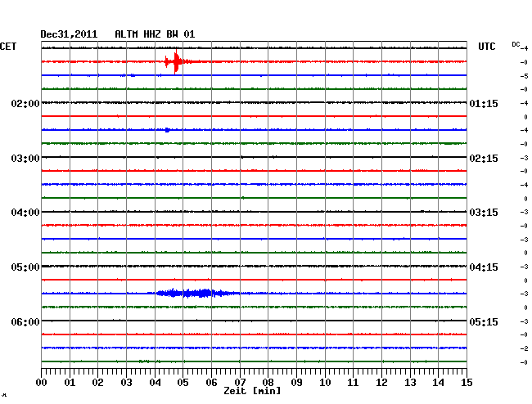532x404 pixels.
Task: Select the station label ALTM HHZ BW 01
Action: tap(155, 34)
